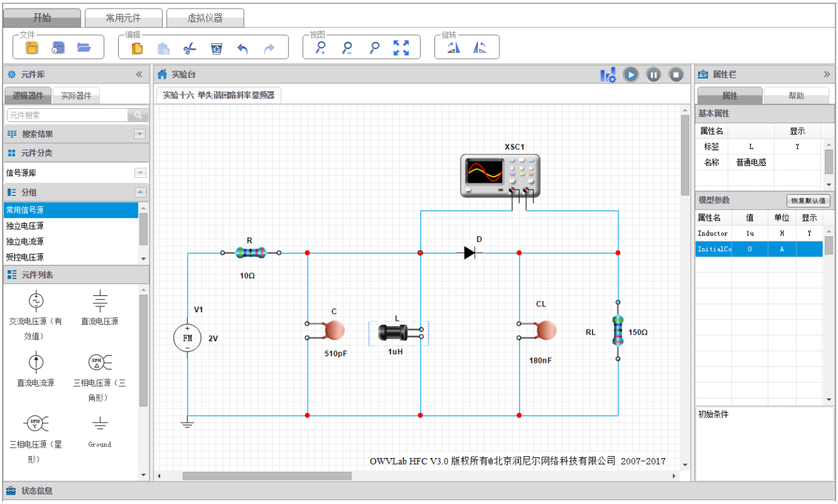Click the 恢复默认值 button
Screen dimensions: 838x504
[x=808, y=201]
